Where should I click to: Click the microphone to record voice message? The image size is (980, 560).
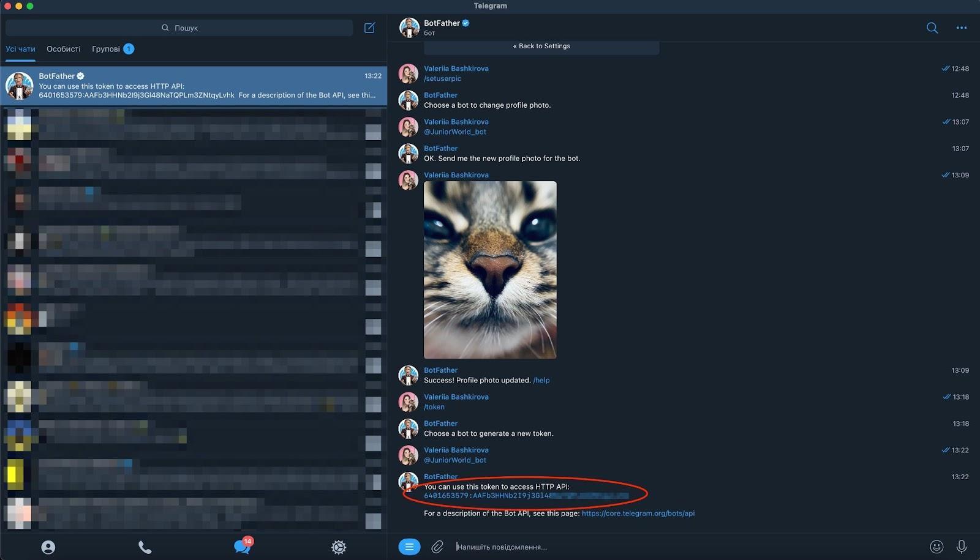(x=960, y=547)
